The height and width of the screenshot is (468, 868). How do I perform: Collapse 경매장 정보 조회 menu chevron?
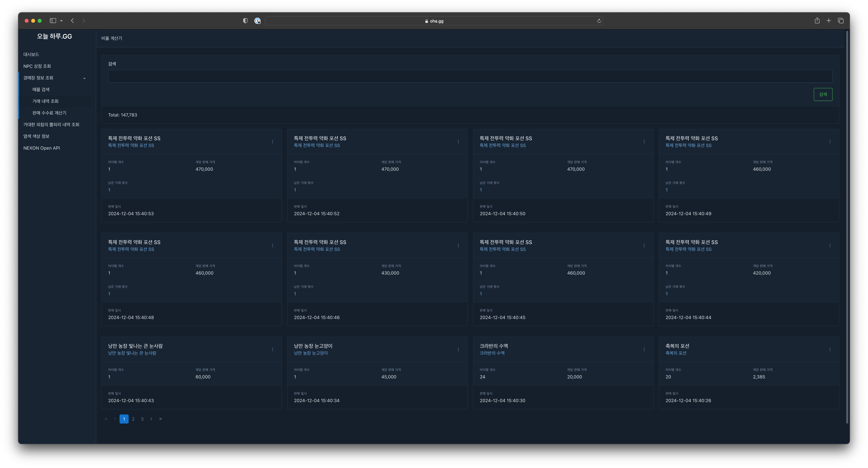coord(85,78)
